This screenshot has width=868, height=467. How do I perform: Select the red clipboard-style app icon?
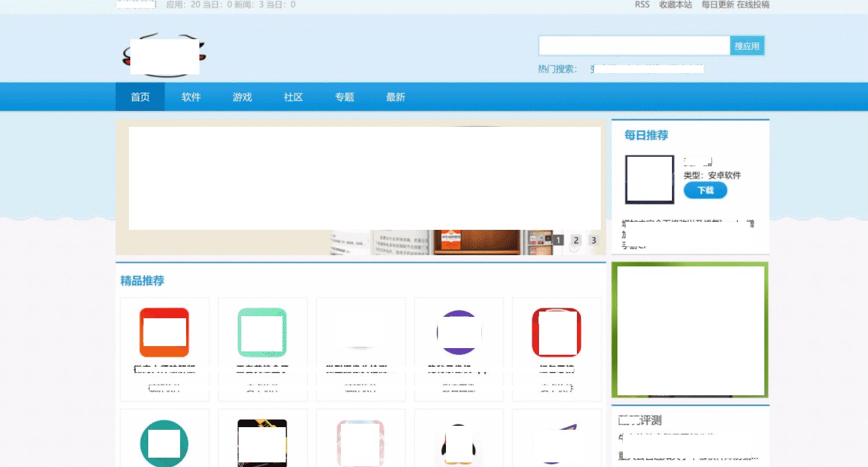557,332
